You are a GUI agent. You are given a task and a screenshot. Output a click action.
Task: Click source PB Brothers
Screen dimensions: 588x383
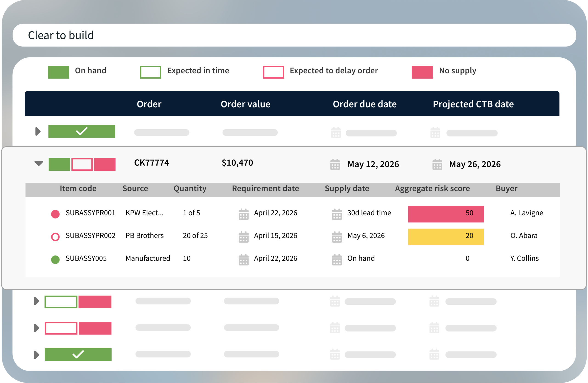coord(144,235)
